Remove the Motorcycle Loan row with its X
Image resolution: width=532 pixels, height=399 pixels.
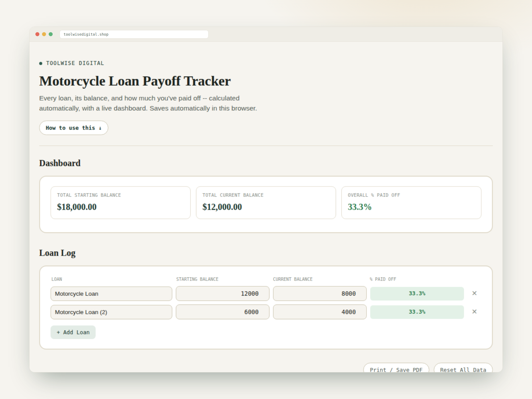tap(474, 293)
